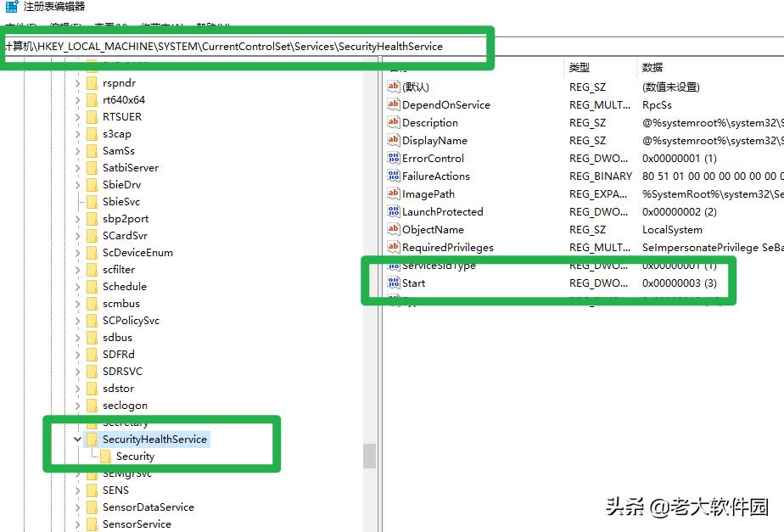The image size is (784, 532).
Task: Expand the ScDeviceEnum key
Action: click(77, 253)
